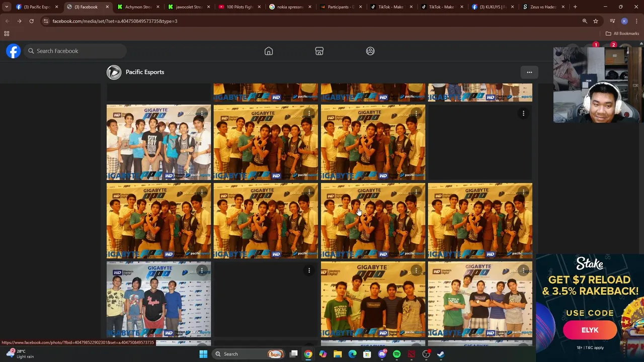
Task: Open Copilot from the taskbar
Action: pyautogui.click(x=323, y=354)
